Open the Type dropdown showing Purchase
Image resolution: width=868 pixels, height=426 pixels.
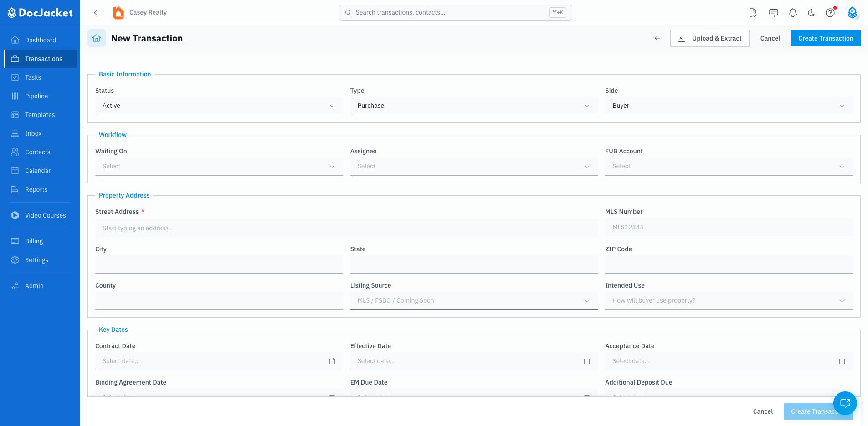474,106
